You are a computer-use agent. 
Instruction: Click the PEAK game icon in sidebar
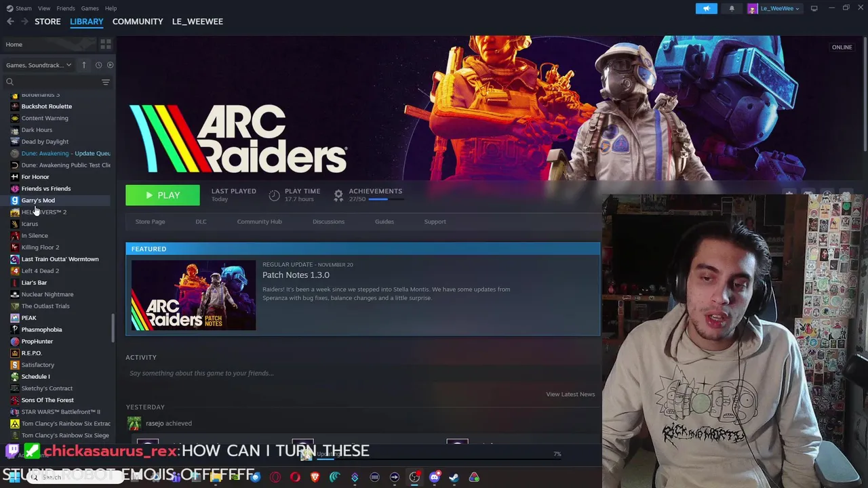click(15, 318)
